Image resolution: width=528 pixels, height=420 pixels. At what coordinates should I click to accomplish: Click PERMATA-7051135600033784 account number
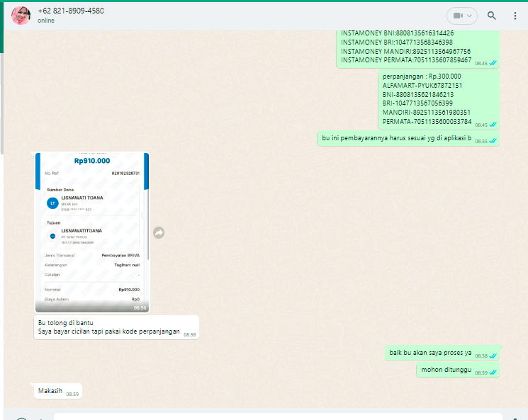pos(427,122)
